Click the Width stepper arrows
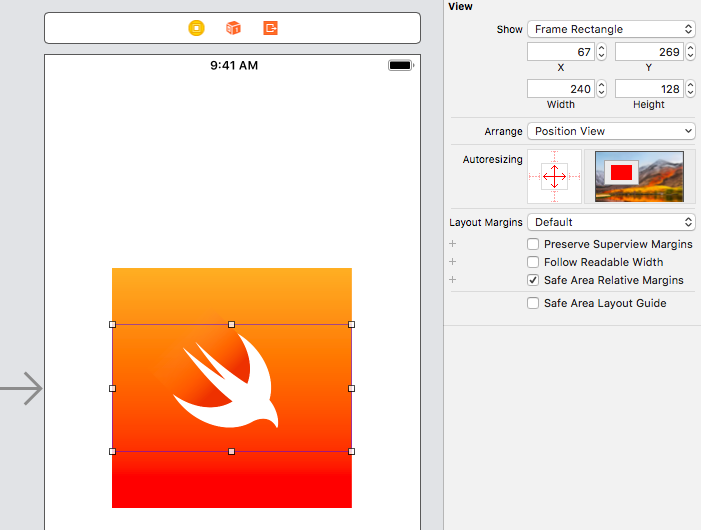 click(x=602, y=88)
